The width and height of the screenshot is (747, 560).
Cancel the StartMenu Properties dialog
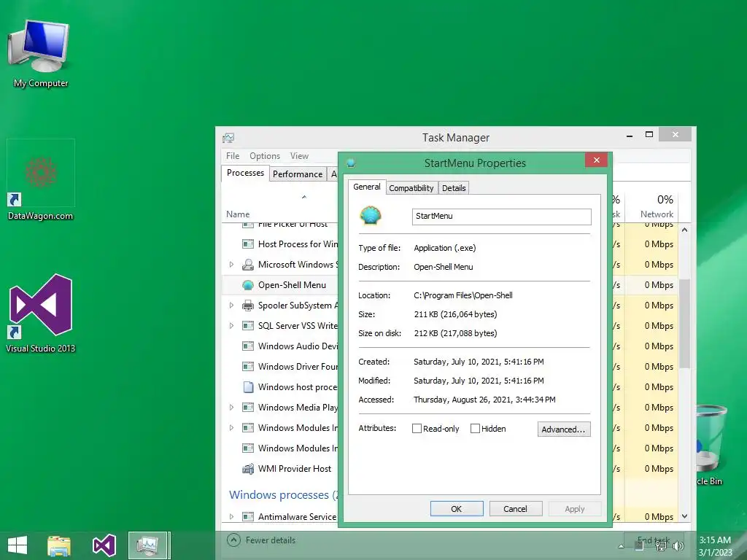(x=516, y=508)
